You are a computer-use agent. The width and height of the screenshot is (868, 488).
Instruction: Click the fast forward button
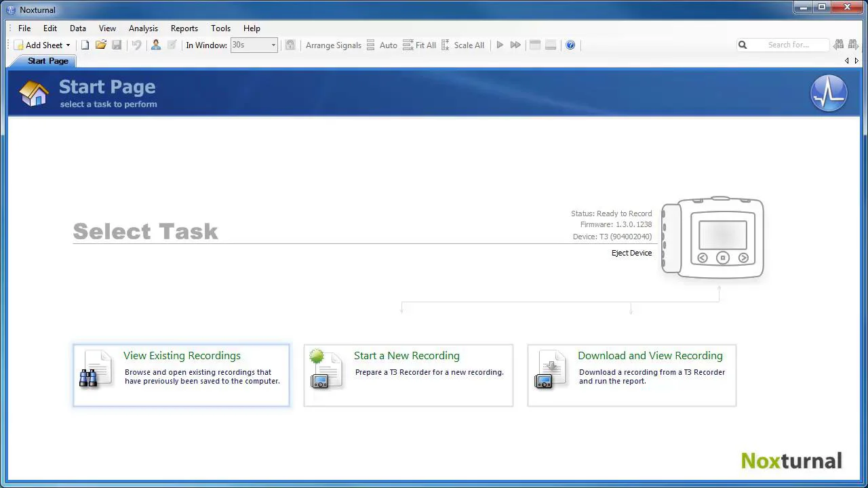(x=515, y=45)
